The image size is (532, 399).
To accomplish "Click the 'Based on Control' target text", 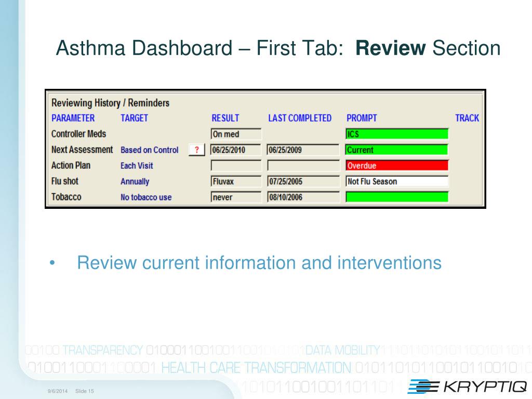I will click(x=149, y=150).
